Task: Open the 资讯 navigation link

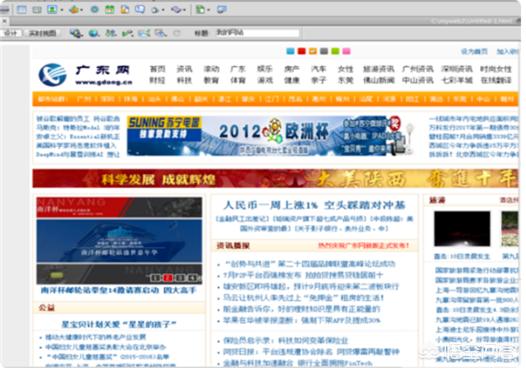Action: 184,69
